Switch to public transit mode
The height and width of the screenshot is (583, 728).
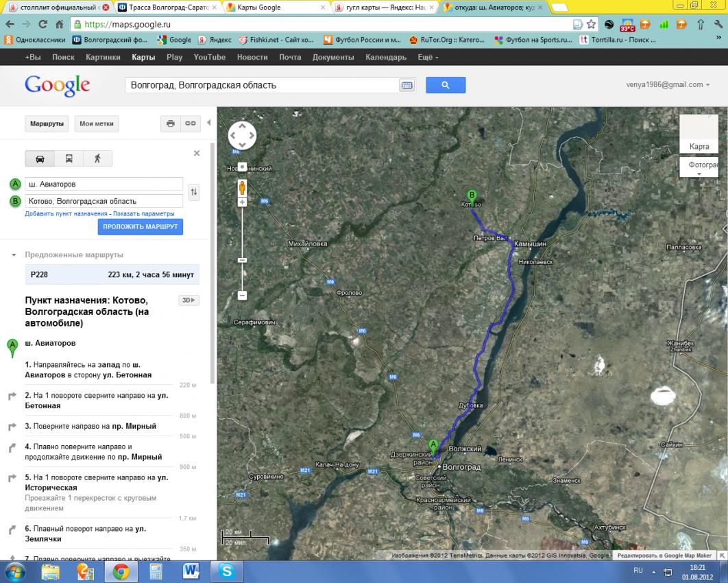69,158
